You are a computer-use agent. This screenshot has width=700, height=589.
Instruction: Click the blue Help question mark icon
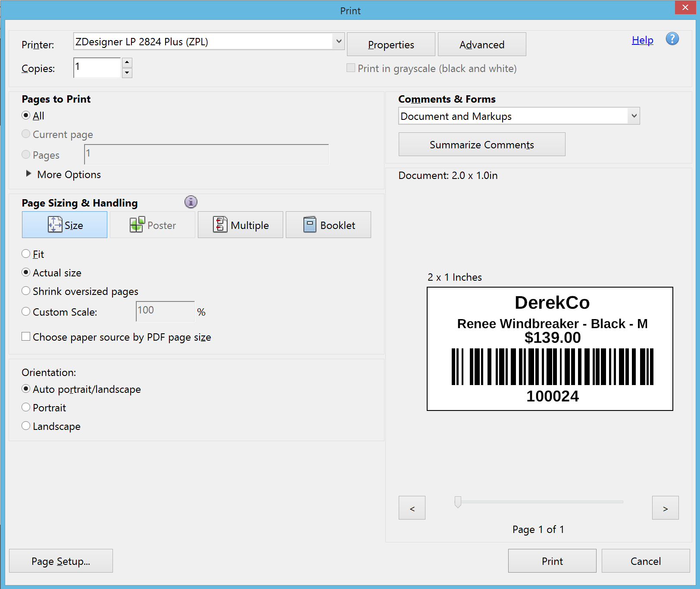tap(672, 39)
